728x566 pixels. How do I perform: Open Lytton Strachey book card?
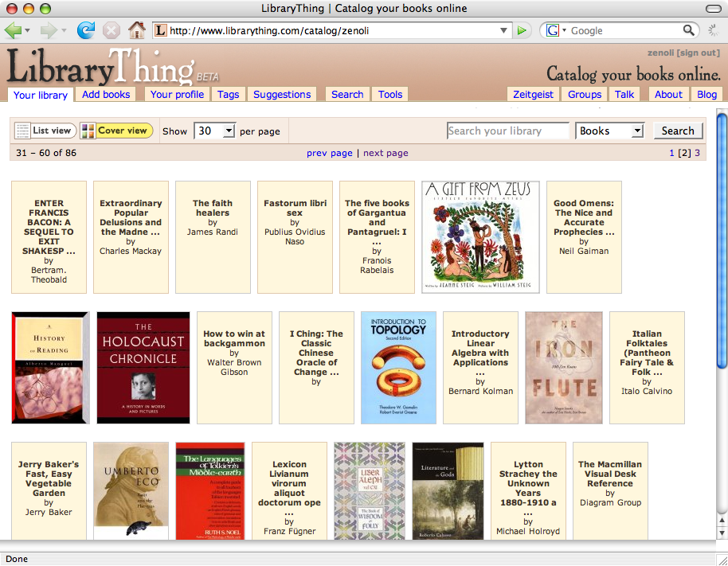(528, 491)
